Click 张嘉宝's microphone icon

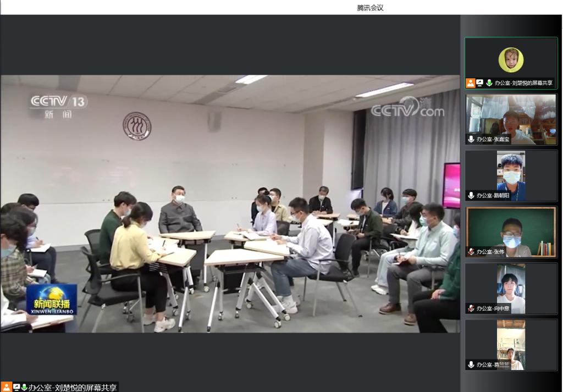(471, 139)
